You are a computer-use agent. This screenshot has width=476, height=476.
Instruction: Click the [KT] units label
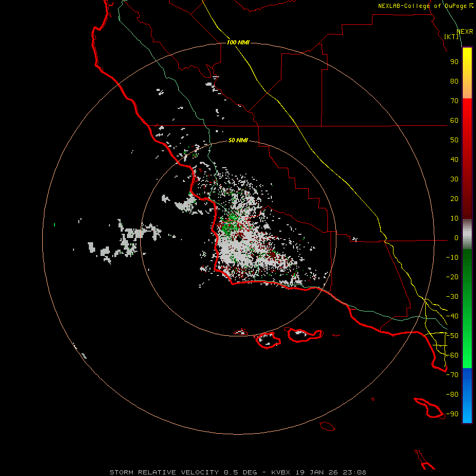tap(452, 36)
